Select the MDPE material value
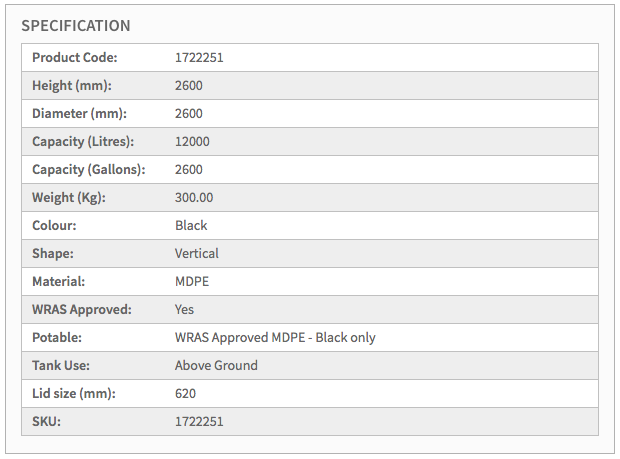The image size is (620, 459). [x=192, y=282]
